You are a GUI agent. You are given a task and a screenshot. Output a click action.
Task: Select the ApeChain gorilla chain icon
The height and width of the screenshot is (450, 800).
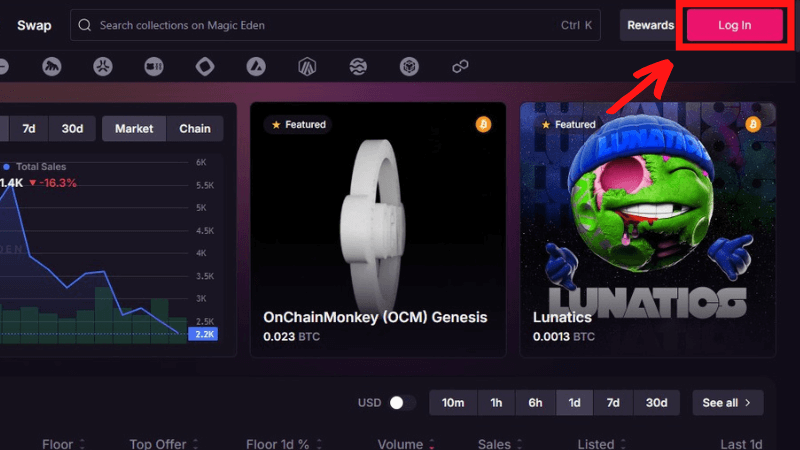[52, 66]
